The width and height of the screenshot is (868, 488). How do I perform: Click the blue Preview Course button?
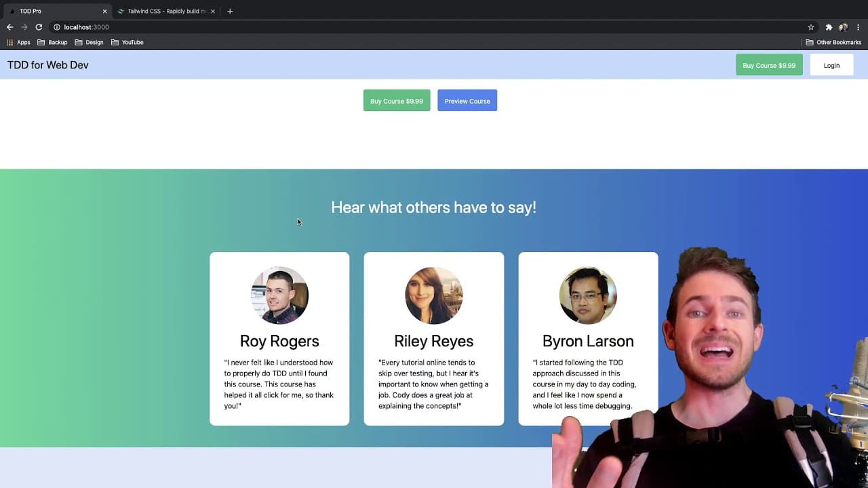click(x=467, y=101)
